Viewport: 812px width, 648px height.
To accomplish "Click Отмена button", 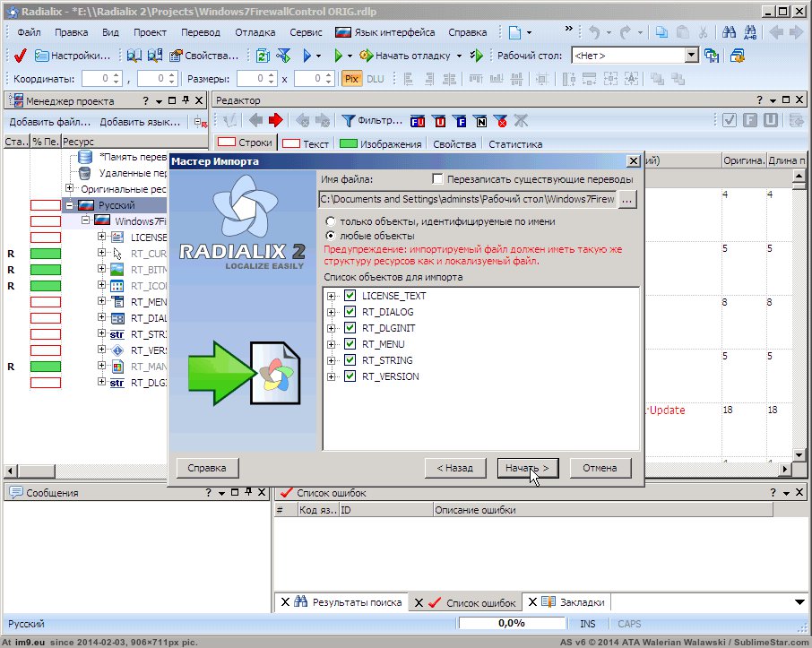I will click(600, 468).
